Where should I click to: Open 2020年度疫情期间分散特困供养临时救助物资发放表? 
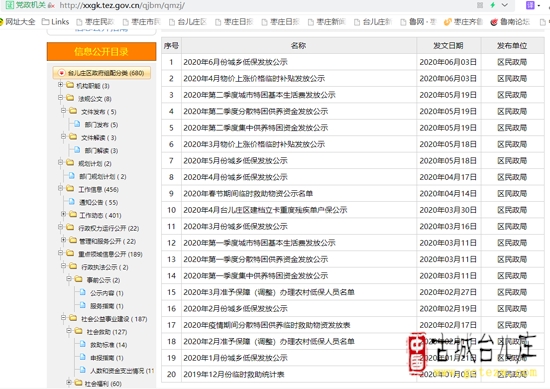pos(267,325)
